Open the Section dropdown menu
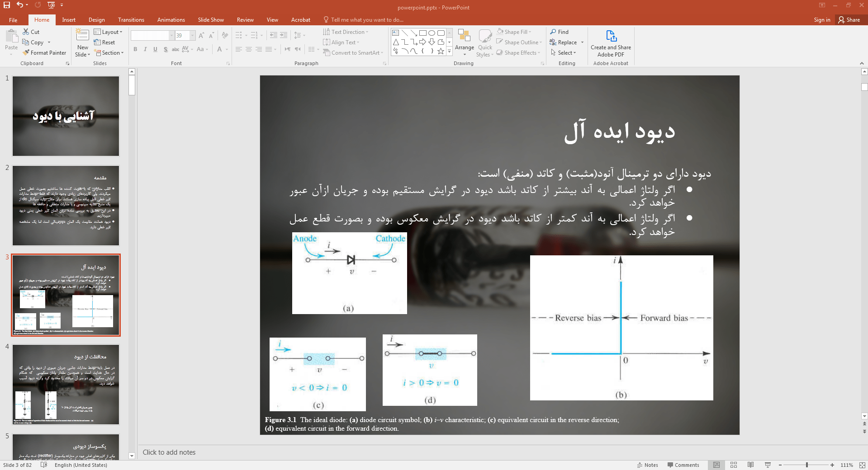This screenshot has height=470, width=868. click(109, 53)
